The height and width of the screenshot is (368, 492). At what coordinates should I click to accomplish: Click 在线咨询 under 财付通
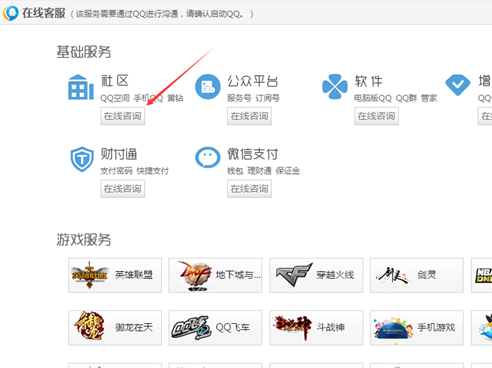(123, 189)
